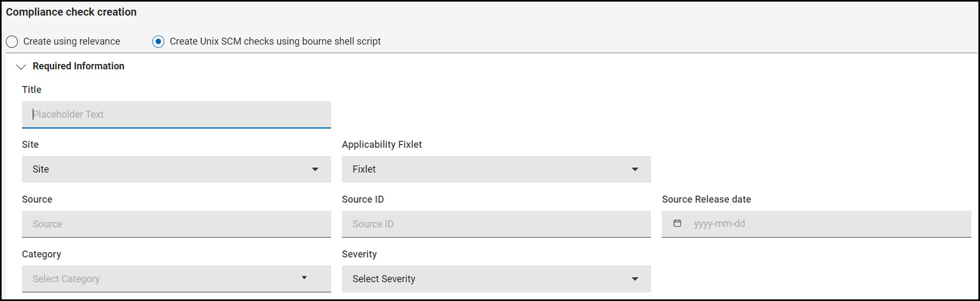The height and width of the screenshot is (301, 980).
Task: Click the bourne shell script option label
Action: click(275, 41)
